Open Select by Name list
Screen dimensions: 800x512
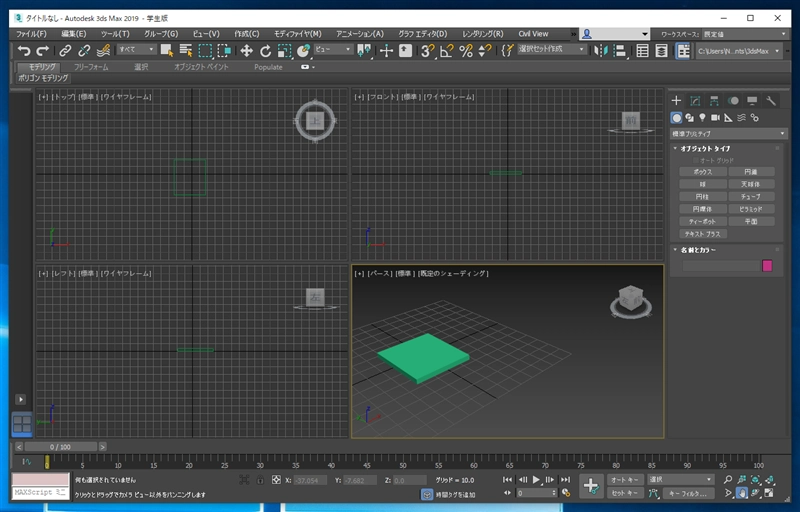coord(186,50)
